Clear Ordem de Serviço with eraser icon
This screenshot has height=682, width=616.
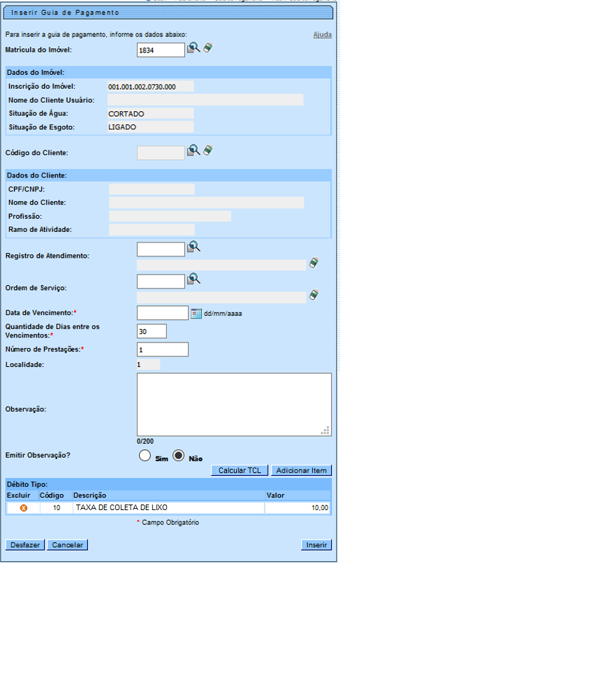[314, 295]
